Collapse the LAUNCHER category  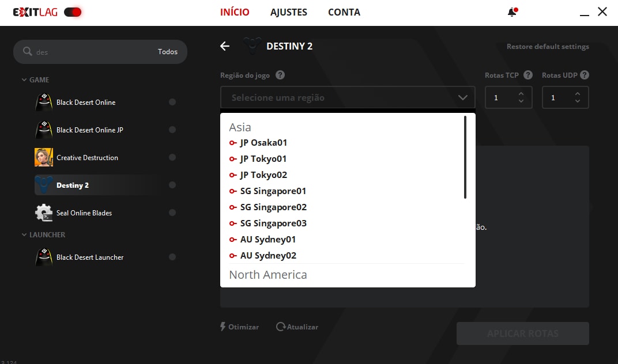click(x=24, y=235)
